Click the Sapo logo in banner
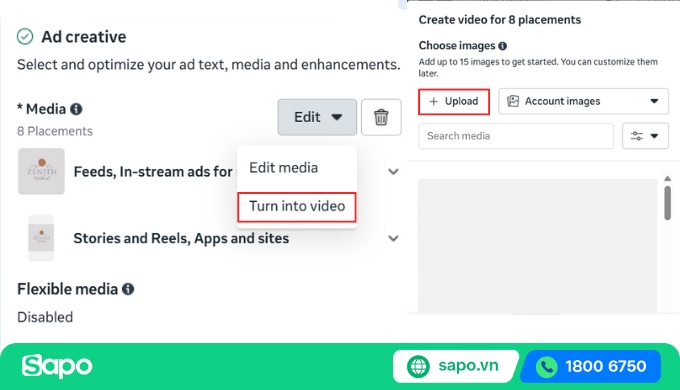The height and width of the screenshot is (390, 680). pyautogui.click(x=57, y=366)
